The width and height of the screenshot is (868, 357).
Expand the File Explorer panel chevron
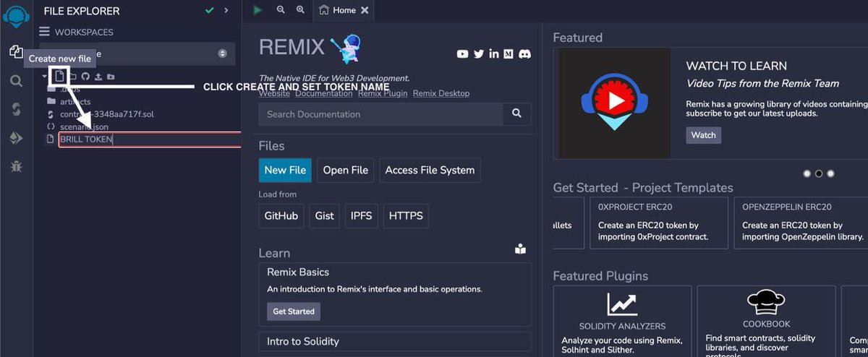point(226,11)
